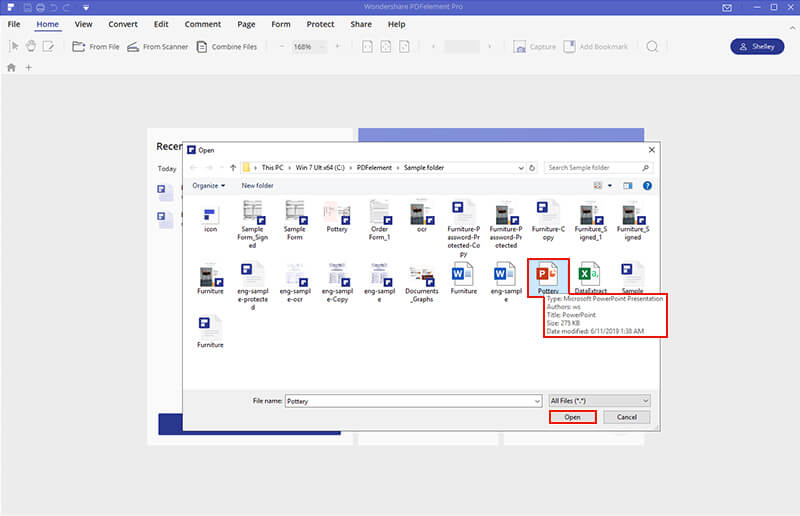Click Add Bookmark in PDFelement toolbar
The width and height of the screenshot is (800, 516).
coord(595,46)
